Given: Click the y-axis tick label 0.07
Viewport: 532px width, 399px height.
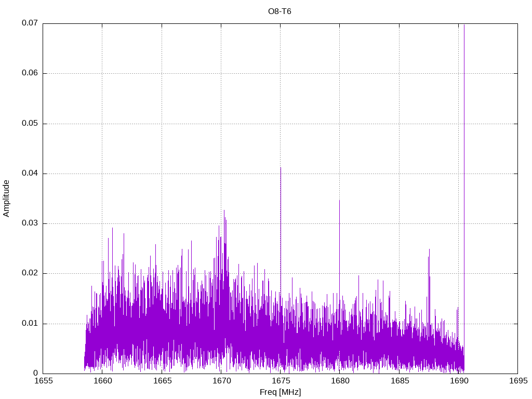Looking at the screenshot, I should click(x=30, y=23).
